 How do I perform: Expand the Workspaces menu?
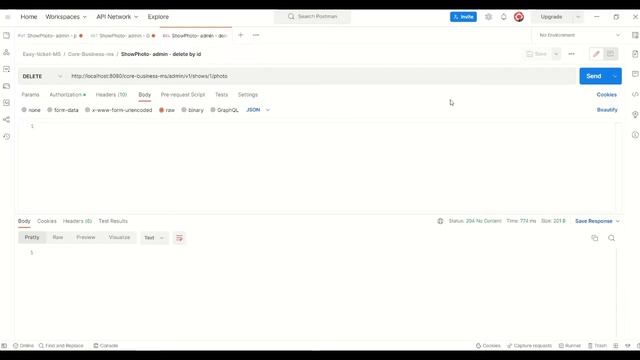[x=66, y=17]
